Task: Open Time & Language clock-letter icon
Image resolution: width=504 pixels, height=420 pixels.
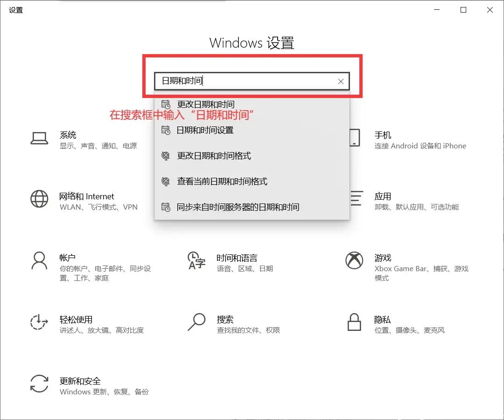Action: (196, 260)
